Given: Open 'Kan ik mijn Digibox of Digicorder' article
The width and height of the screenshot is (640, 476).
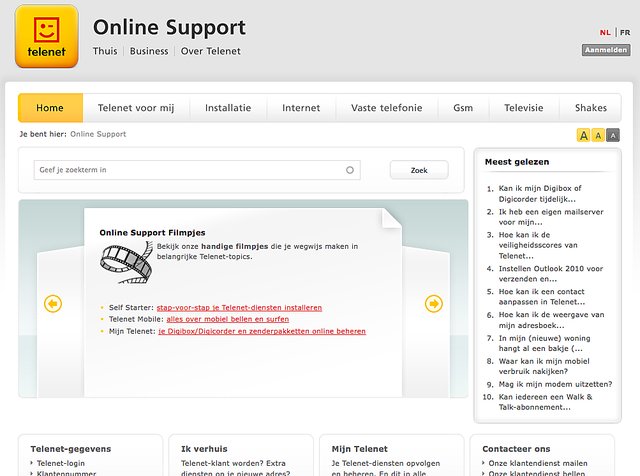Looking at the screenshot, I should [x=540, y=194].
